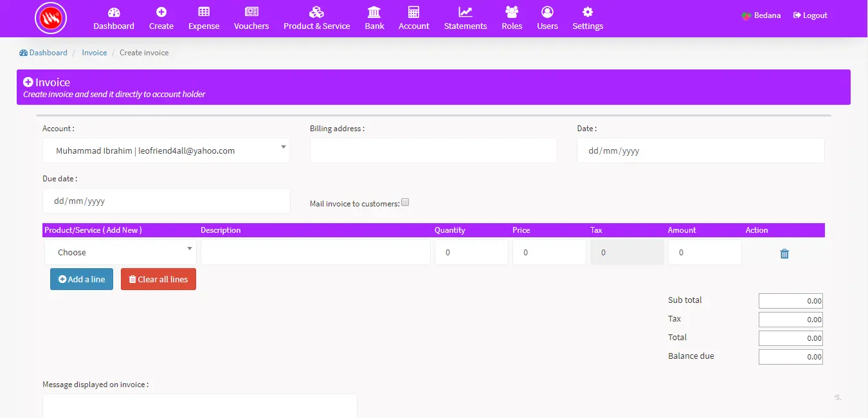
Task: Expand the Account dropdown selector
Action: 166,151
